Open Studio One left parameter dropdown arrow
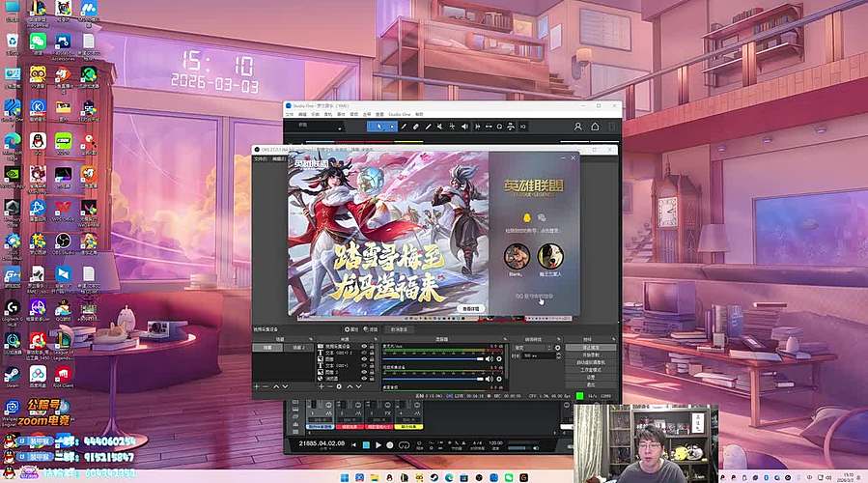The width and height of the screenshot is (868, 483). 340,128
